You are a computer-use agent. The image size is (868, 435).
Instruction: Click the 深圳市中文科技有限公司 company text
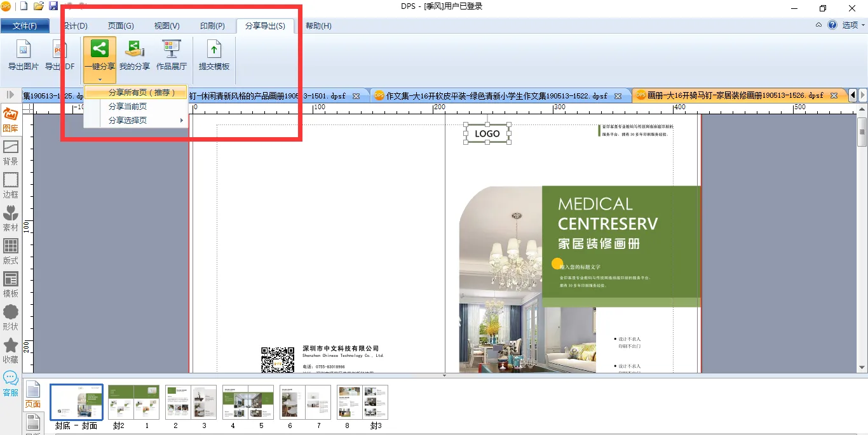click(341, 348)
